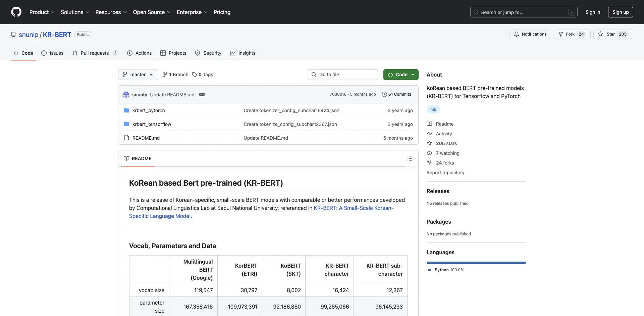644x316 pixels.
Task: Click the Sign in link
Action: [x=593, y=12]
